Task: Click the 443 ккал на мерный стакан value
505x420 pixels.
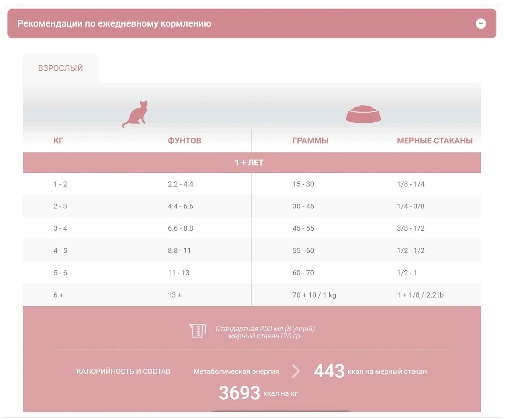Action: (370, 371)
